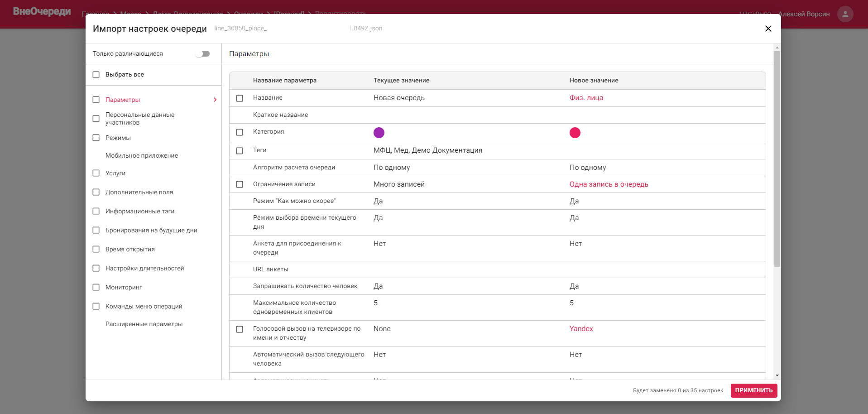
Task: Click the ПРИМЕНИТЬ button
Action: click(x=754, y=390)
